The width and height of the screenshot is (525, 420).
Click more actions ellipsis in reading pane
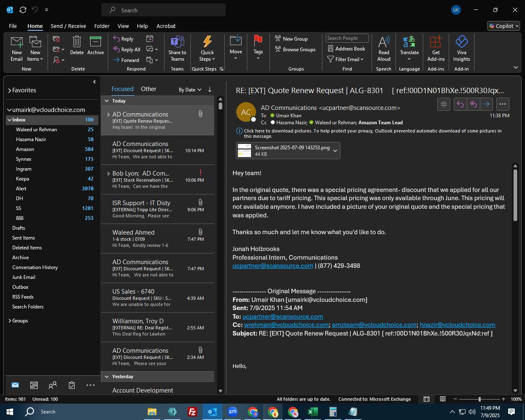click(x=503, y=104)
